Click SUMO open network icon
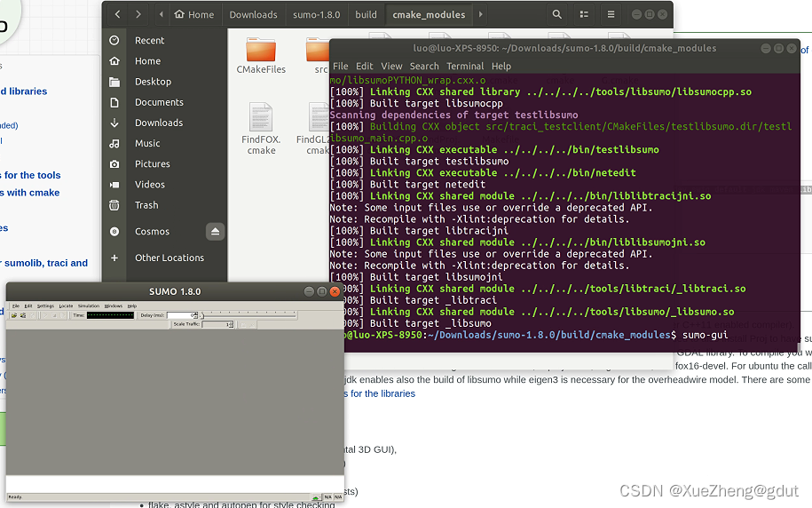The width and height of the screenshot is (812, 508). click(x=23, y=315)
